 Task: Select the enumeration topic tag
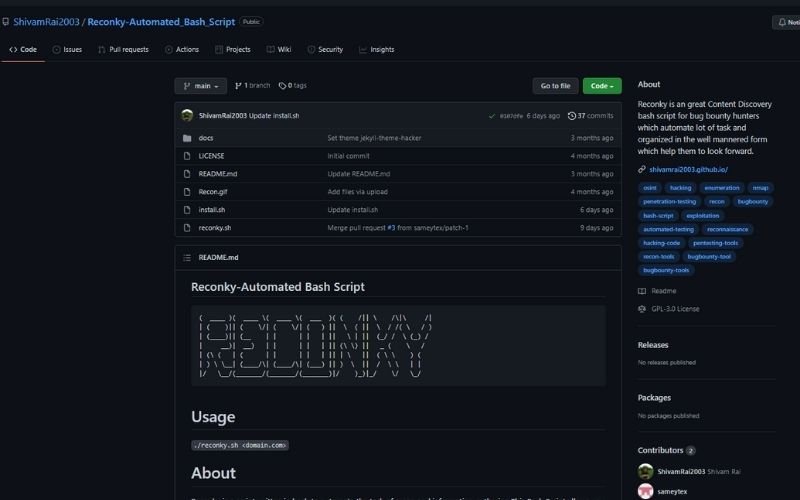click(721, 188)
